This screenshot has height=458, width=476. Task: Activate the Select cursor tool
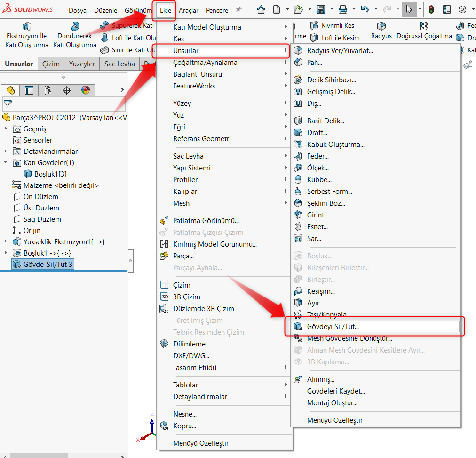[x=409, y=10]
